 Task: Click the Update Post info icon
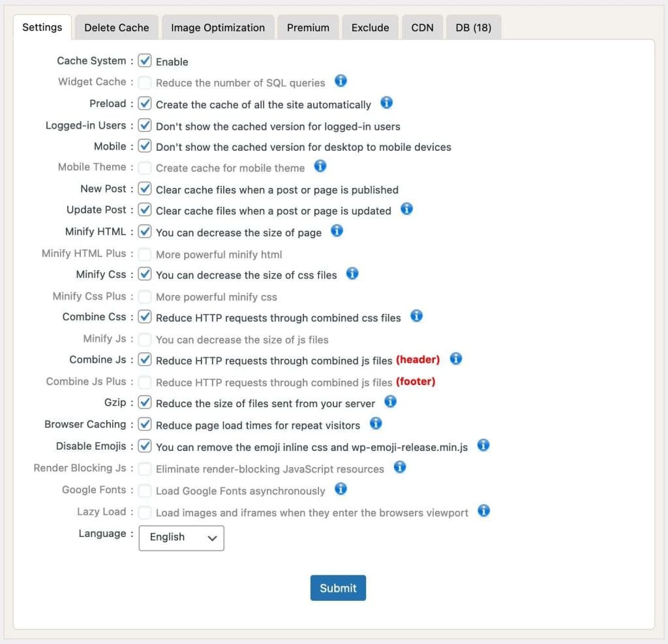406,210
